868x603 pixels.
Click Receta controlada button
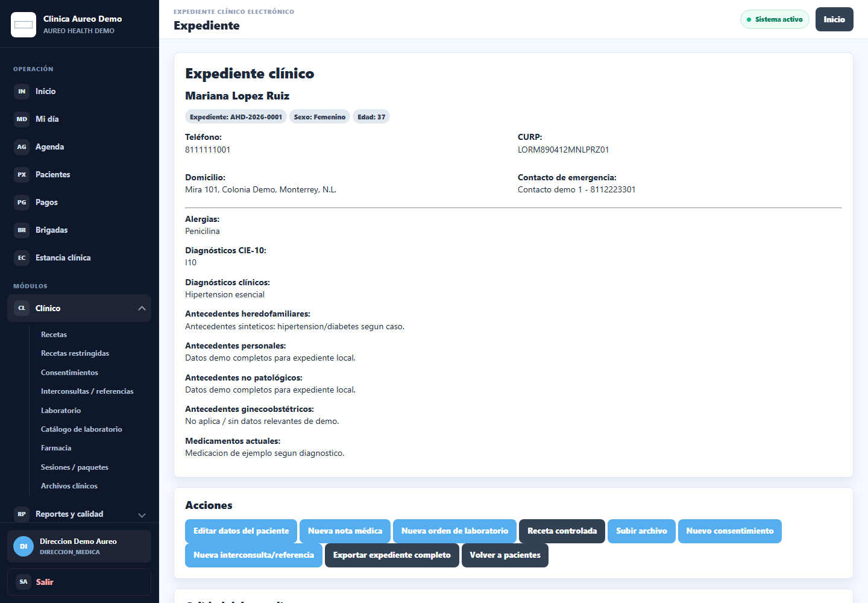(562, 531)
